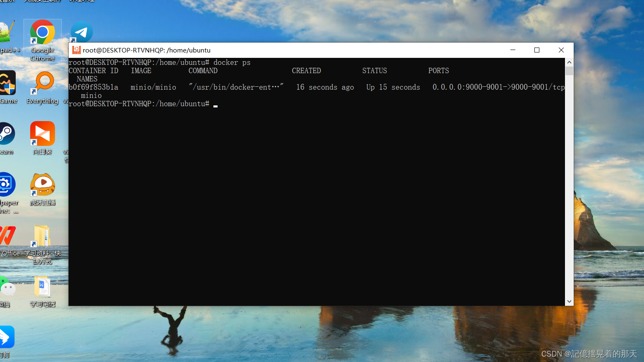Open the Telegram desktop icon
Viewport: 644px width, 362px height.
(x=81, y=32)
